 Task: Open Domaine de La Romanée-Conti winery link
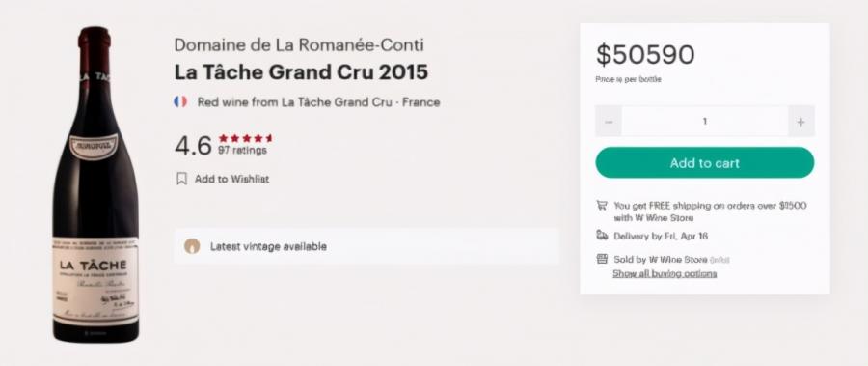[299, 45]
